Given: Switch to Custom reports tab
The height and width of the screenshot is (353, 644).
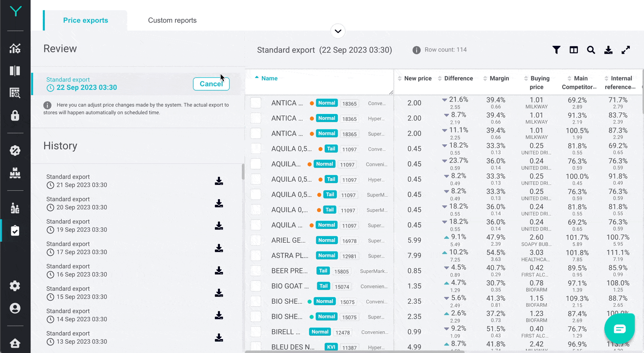Looking at the screenshot, I should (x=172, y=20).
